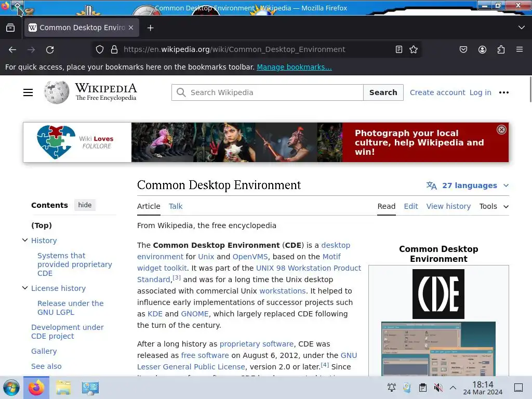Reload the current page
The height and width of the screenshot is (399, 532).
(x=50, y=49)
